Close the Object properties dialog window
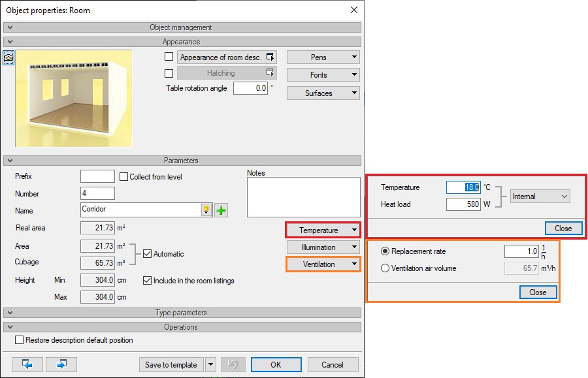588x378 pixels. click(x=354, y=10)
